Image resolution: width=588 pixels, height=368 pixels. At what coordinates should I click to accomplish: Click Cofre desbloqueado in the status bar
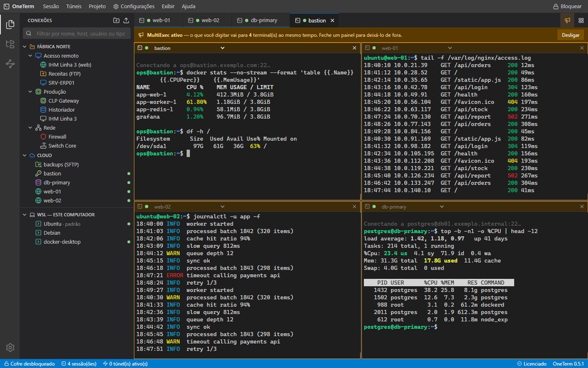tap(29, 363)
